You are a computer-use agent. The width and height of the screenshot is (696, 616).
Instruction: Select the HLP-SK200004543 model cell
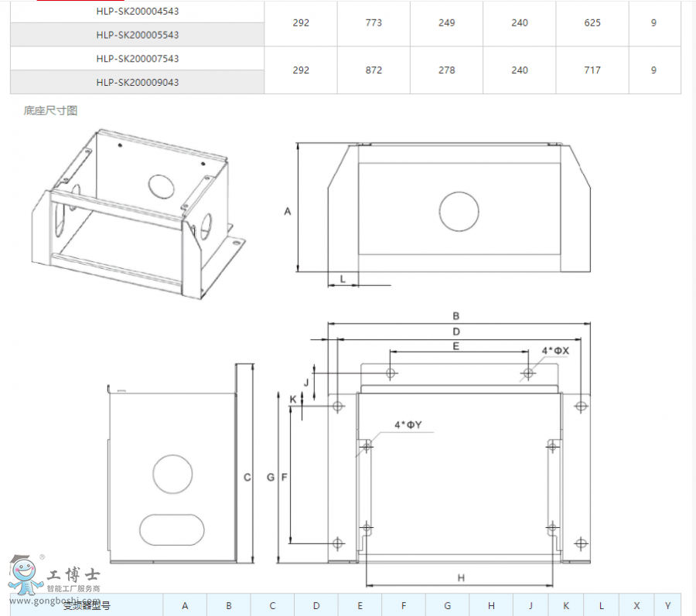[137, 12]
